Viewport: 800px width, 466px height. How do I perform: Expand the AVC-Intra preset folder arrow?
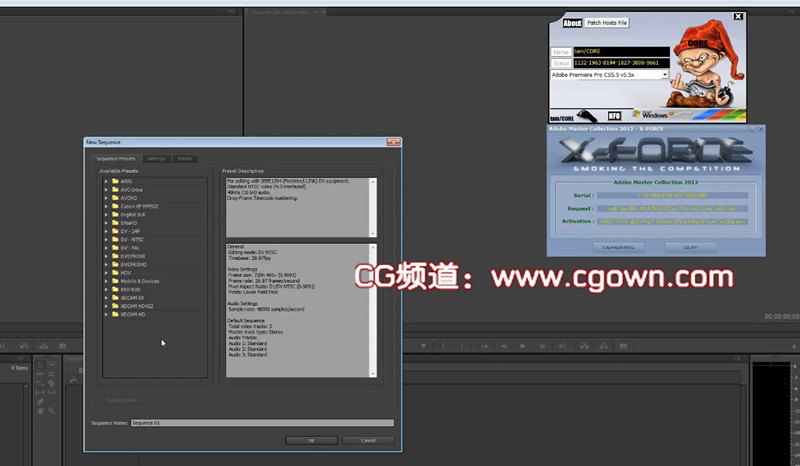tap(106, 189)
